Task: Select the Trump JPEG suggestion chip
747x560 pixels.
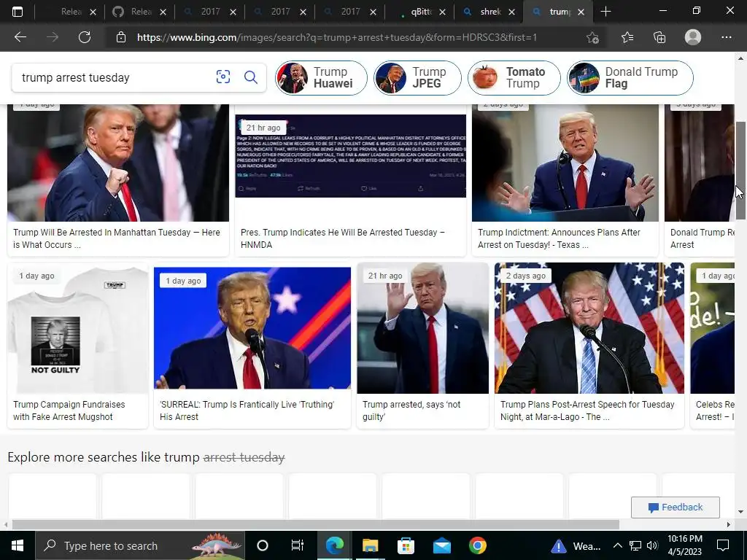Action: [x=417, y=77]
